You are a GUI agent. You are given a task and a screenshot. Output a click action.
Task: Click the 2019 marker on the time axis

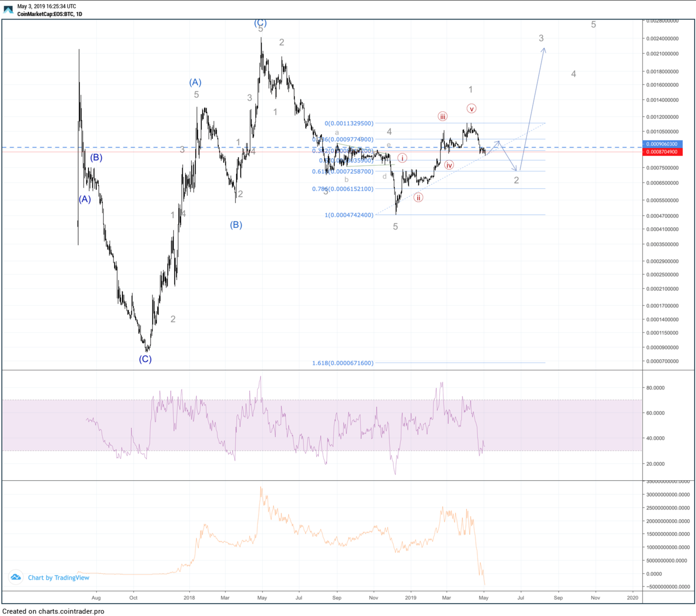(410, 598)
